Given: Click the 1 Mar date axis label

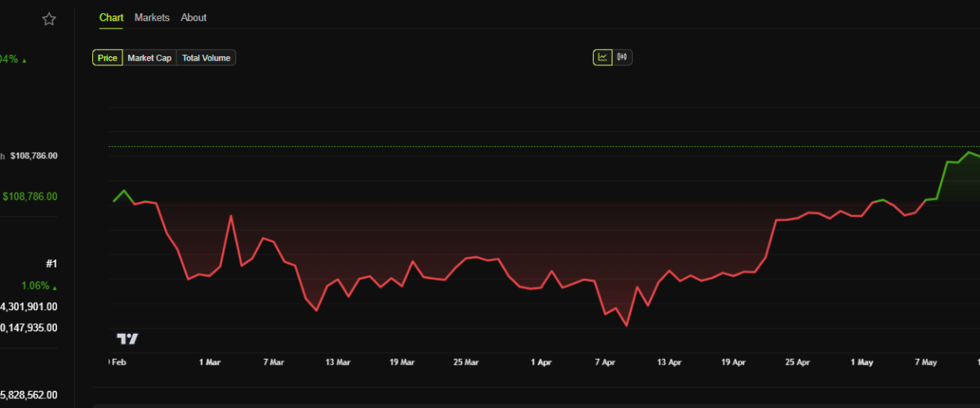Looking at the screenshot, I should pos(209,361).
